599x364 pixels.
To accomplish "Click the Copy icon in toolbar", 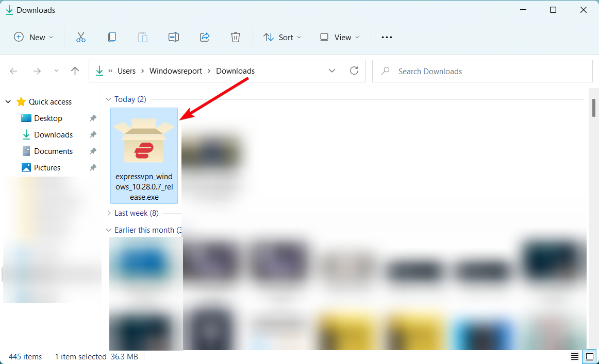I will pos(112,37).
